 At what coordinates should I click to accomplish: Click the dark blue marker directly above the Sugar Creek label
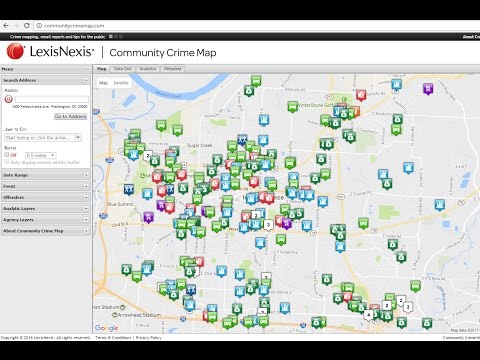[x=242, y=140]
